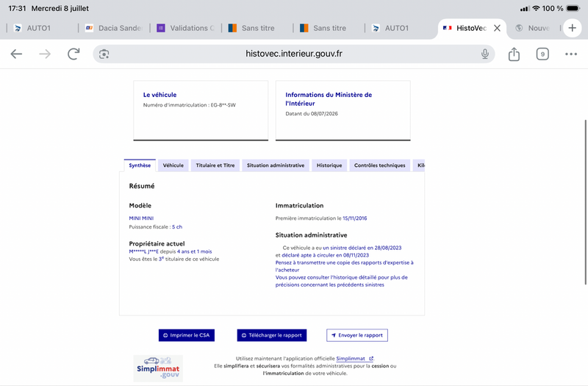Tap the microphone icon in address bar

[x=485, y=54]
